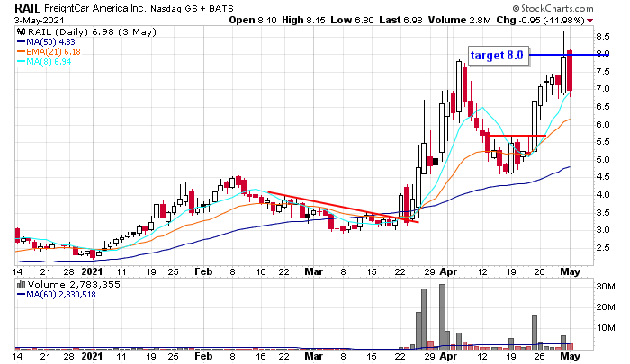Click the 6.0 price axis label
The width and height of the screenshot is (630, 364).
603,125
